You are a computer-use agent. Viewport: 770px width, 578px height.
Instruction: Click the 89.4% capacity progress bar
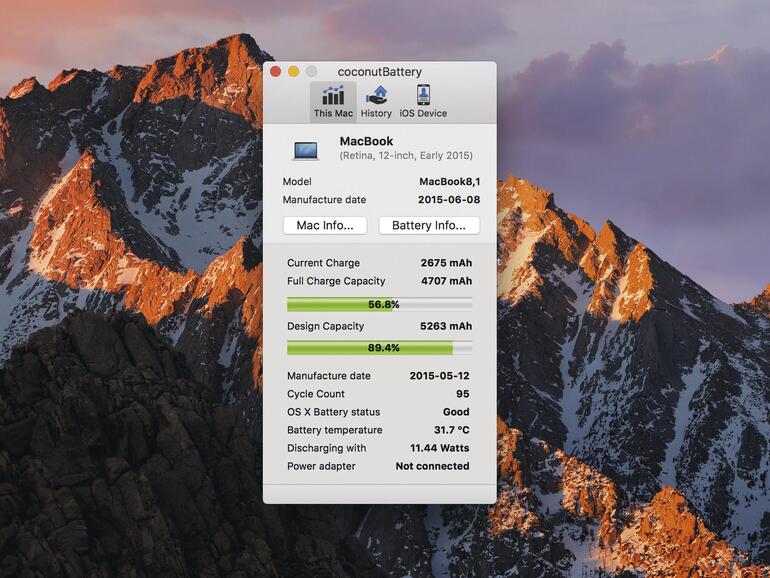(x=380, y=348)
